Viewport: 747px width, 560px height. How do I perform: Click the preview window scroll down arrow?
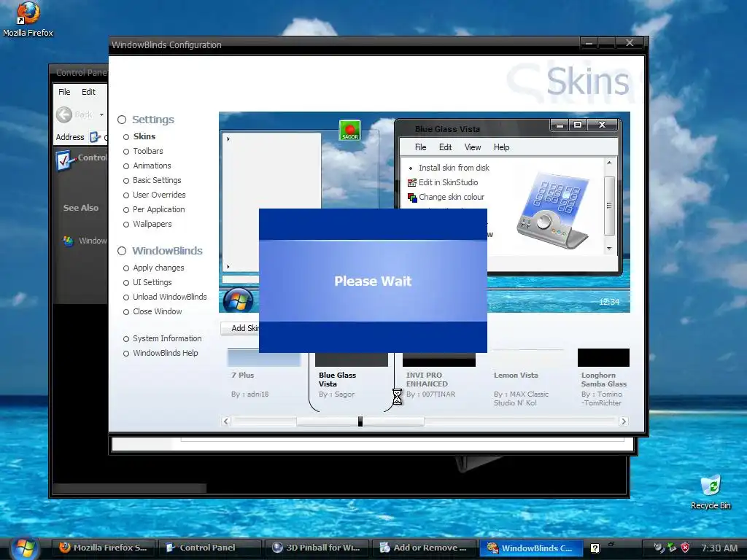pyautogui.click(x=609, y=249)
